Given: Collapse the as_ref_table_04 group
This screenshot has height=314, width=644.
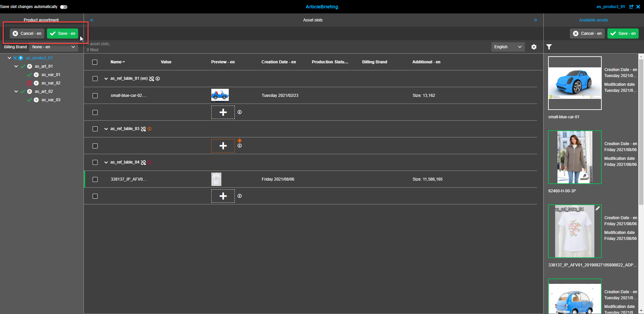Looking at the screenshot, I should point(106,162).
